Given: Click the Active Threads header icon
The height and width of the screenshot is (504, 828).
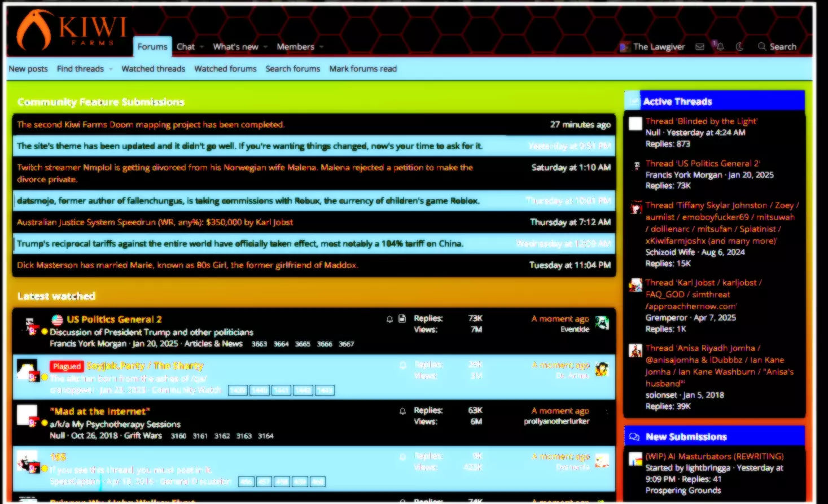Looking at the screenshot, I should 633,102.
